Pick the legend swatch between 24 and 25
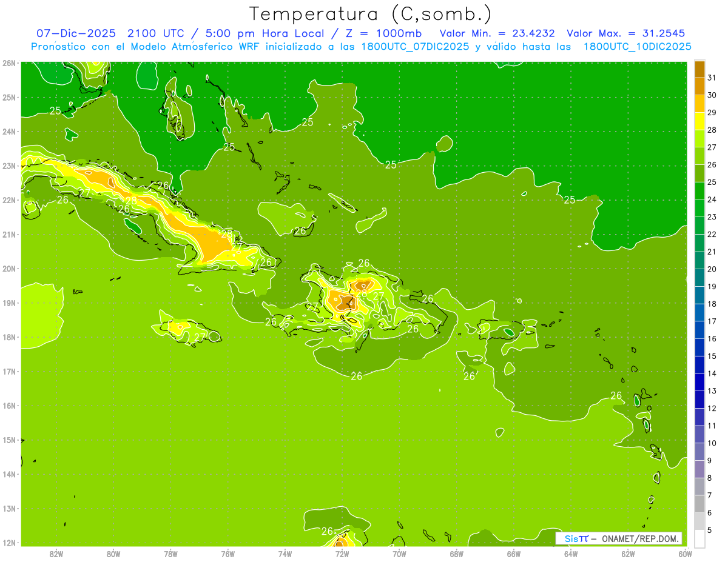This screenshot has height=562, width=728. coord(700,191)
